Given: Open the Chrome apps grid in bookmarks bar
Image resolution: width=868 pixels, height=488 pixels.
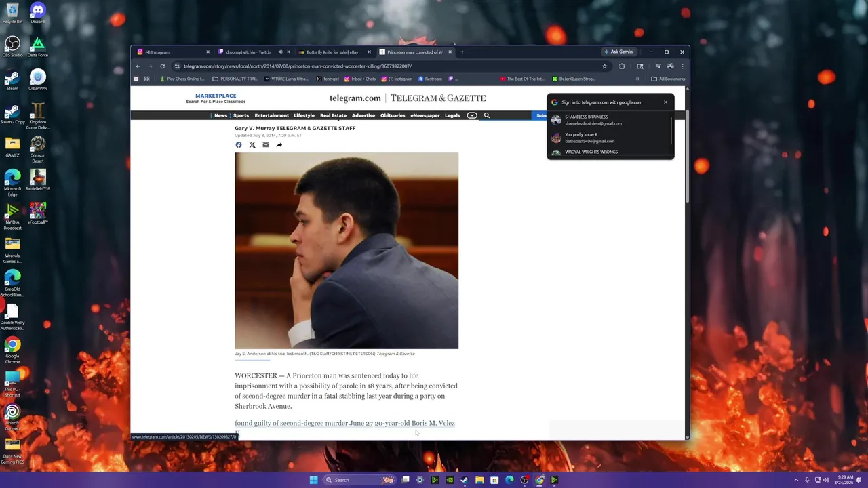Looking at the screenshot, I should (x=146, y=79).
